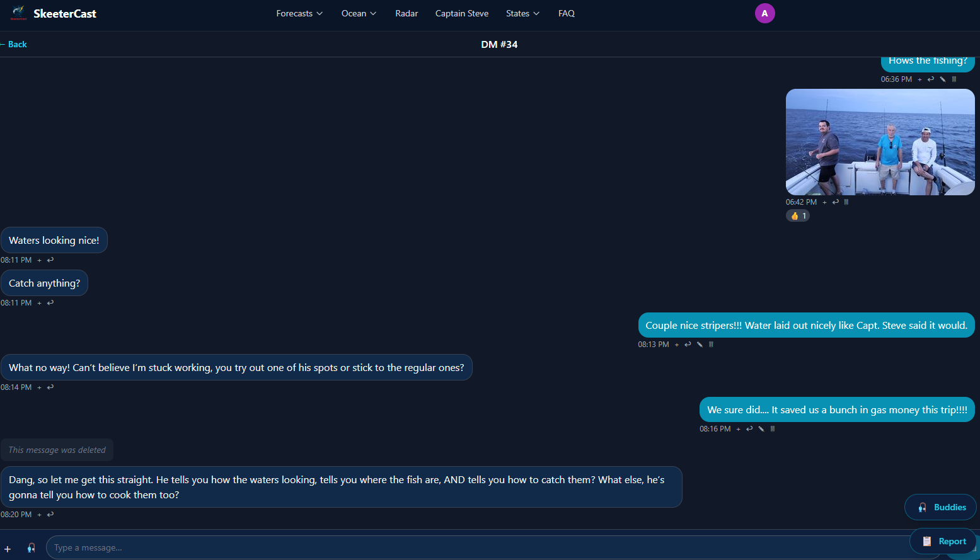Open the Buddies panel
The height and width of the screenshot is (560, 980).
[940, 507]
